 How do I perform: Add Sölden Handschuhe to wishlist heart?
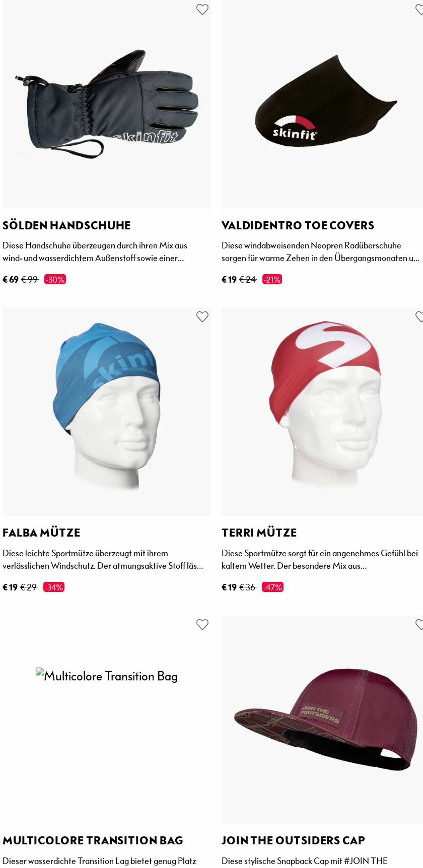click(x=202, y=9)
